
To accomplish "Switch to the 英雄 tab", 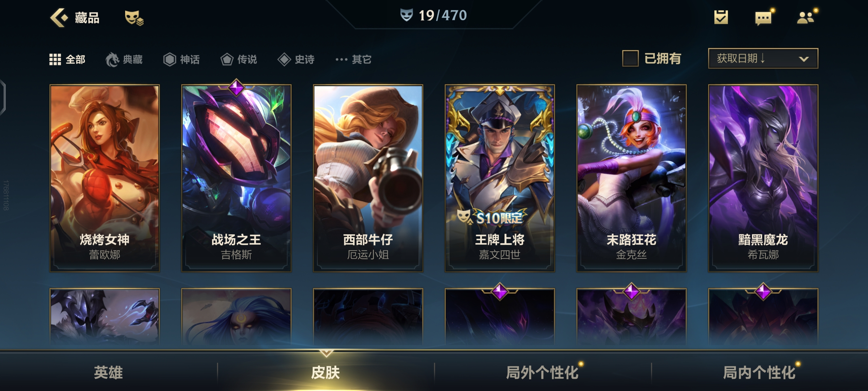I will click(109, 372).
